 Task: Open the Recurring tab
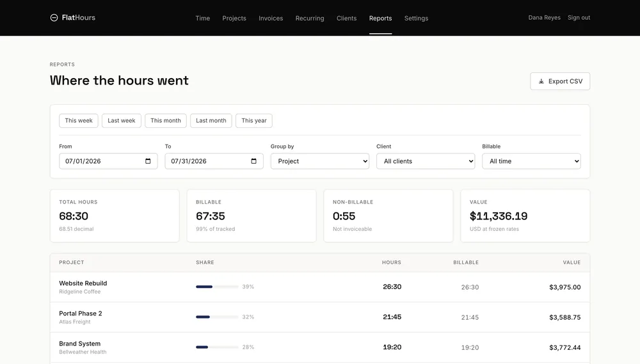pos(310,18)
